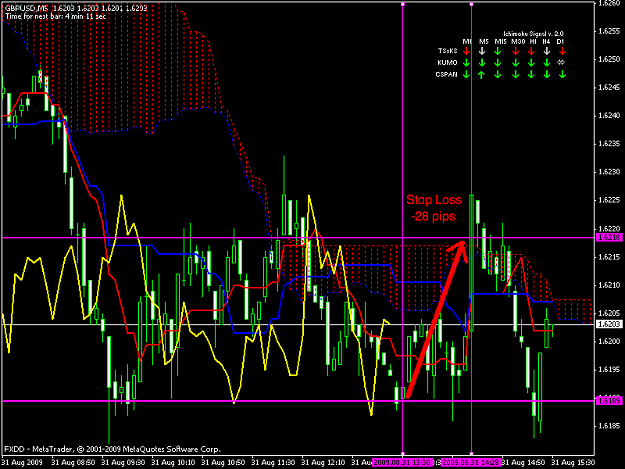The width and height of the screenshot is (625, 469).
Task: Click the 'KUMO' row label
Action: [x=447, y=63]
